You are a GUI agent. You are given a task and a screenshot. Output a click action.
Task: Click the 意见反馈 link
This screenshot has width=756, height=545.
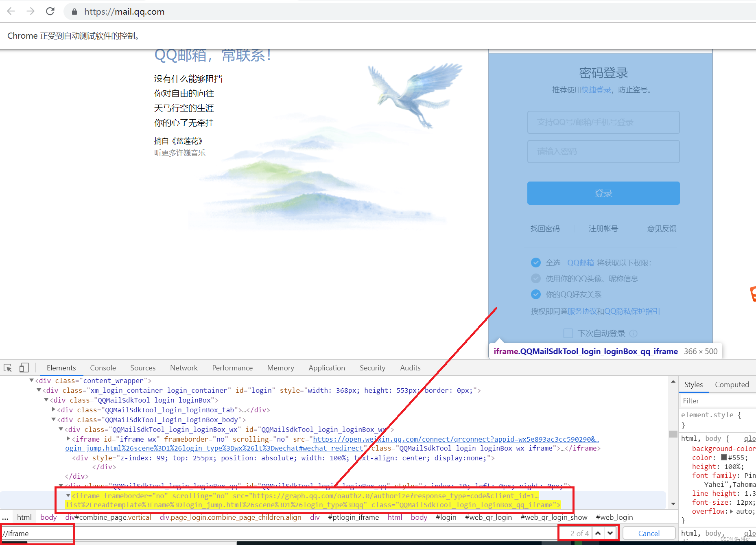pos(662,229)
